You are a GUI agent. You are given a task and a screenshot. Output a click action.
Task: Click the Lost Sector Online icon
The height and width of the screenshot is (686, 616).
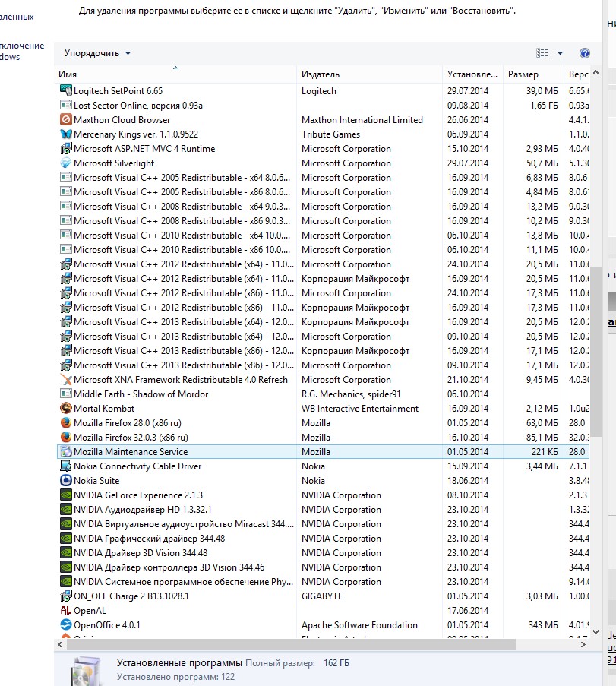click(x=65, y=105)
